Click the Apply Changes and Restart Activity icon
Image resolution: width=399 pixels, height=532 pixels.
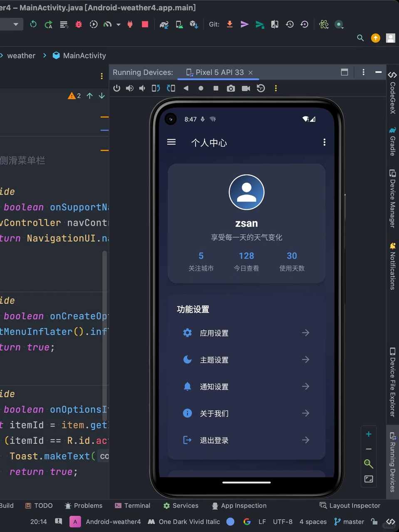(x=48, y=25)
